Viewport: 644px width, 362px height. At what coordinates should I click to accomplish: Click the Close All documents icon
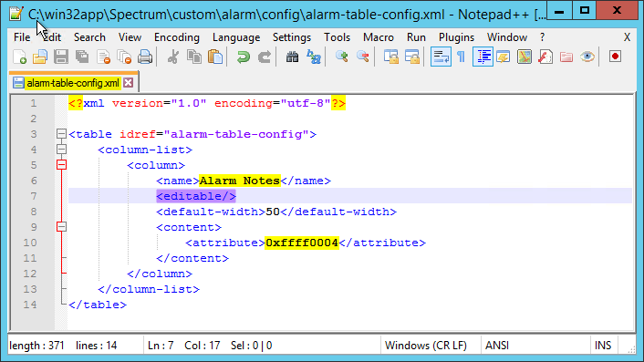(x=124, y=57)
